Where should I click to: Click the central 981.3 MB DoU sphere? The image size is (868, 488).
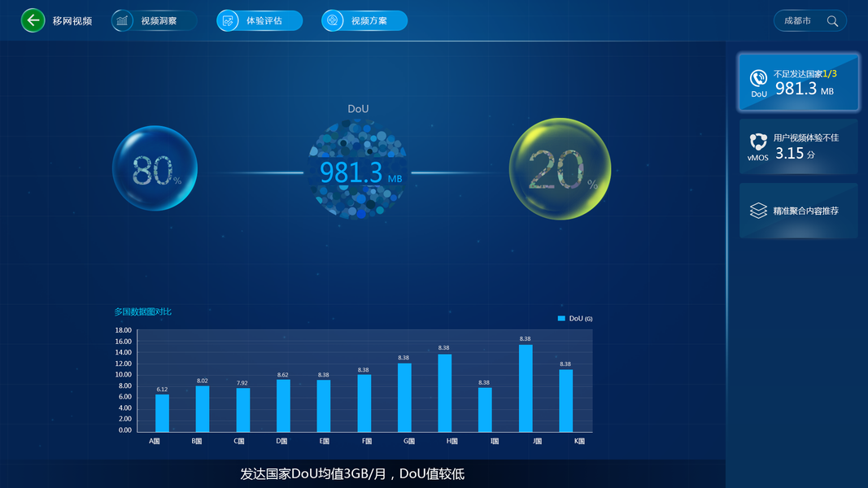pos(358,169)
